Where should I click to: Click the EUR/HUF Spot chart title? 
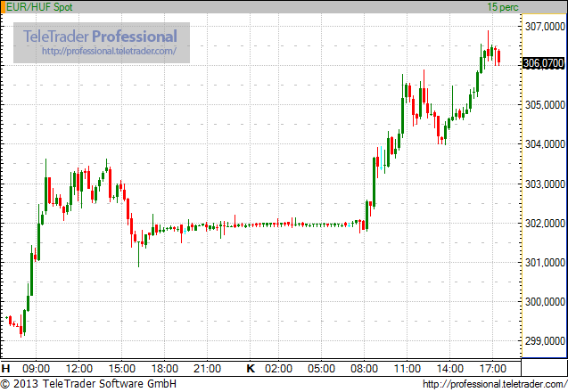click(39, 7)
